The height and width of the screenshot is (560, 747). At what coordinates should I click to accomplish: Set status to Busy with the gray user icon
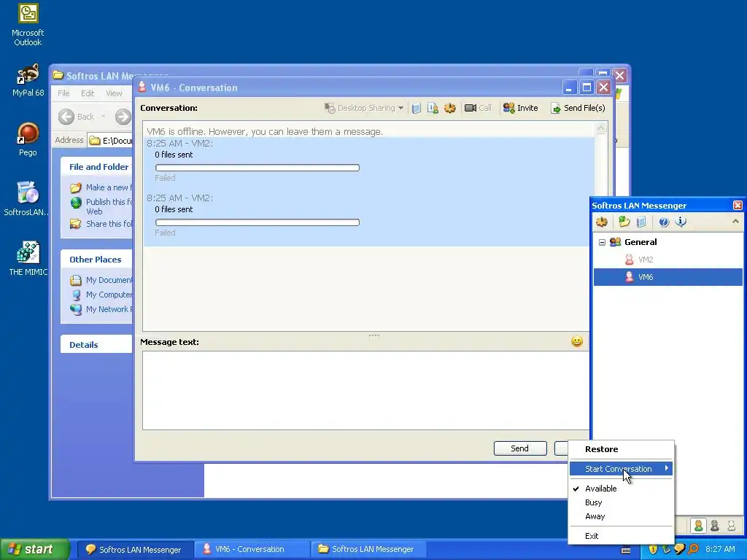click(715, 525)
